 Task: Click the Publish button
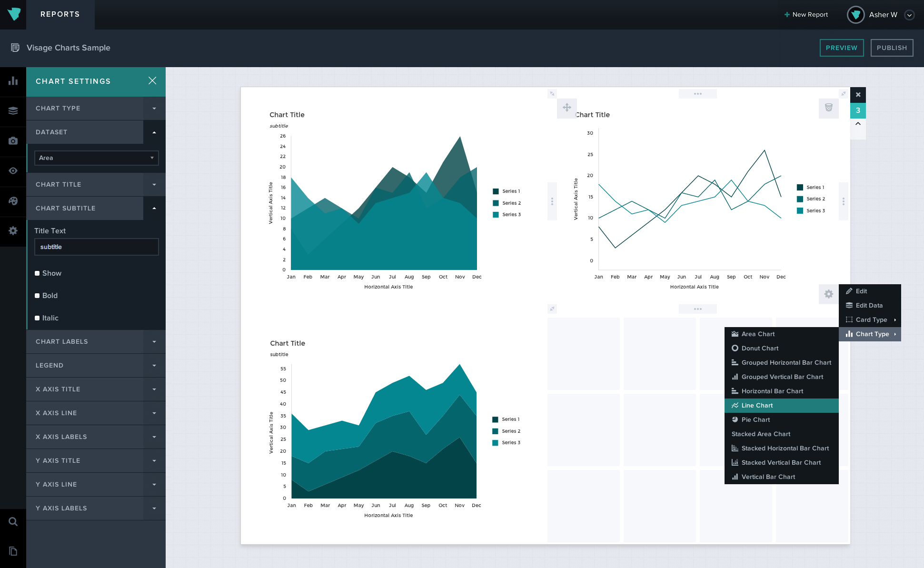coord(892,48)
